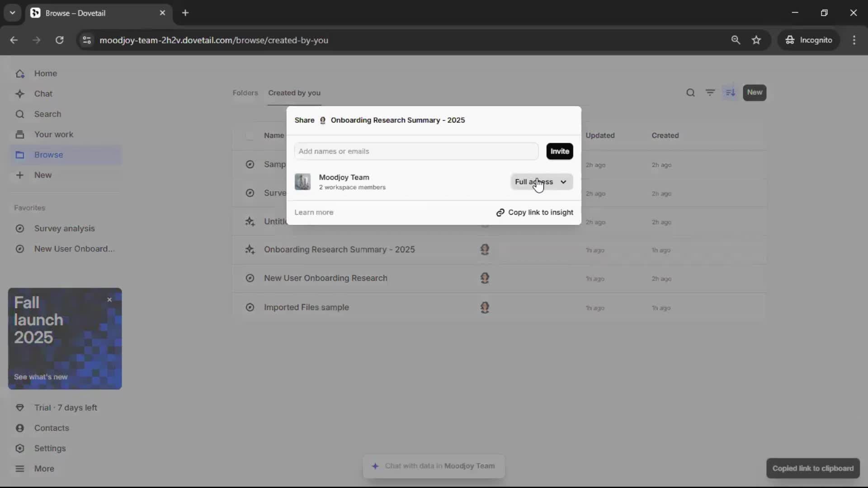Viewport: 868px width, 488px height.
Task: Tick the select-all checkbox beside Name
Action: (250, 136)
